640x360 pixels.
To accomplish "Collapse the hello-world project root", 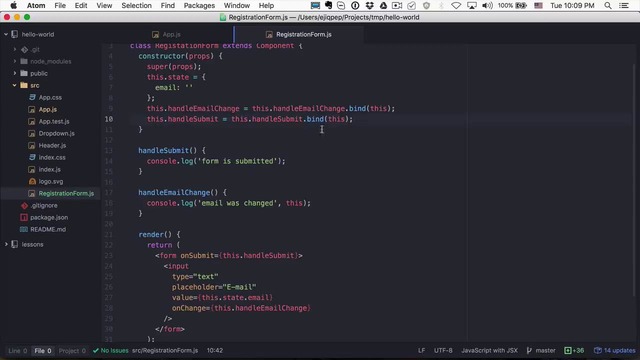I will [x=6, y=34].
